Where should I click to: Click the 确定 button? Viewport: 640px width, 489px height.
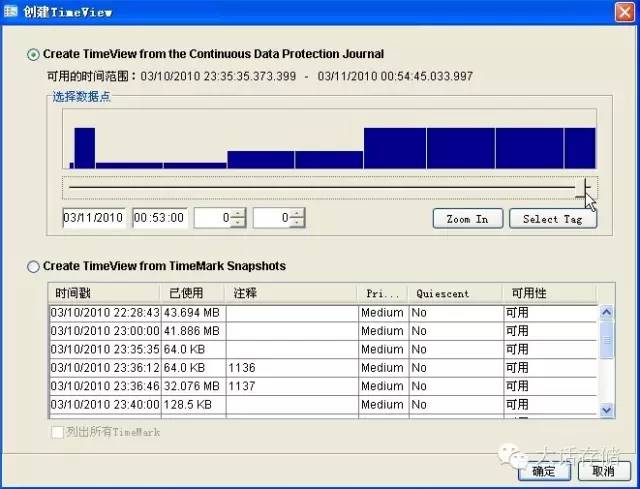544,471
